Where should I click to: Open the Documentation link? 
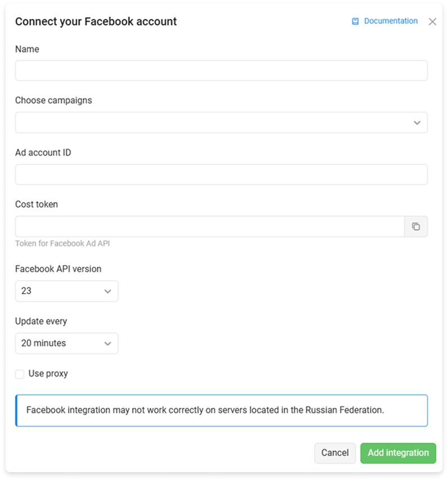coord(391,21)
